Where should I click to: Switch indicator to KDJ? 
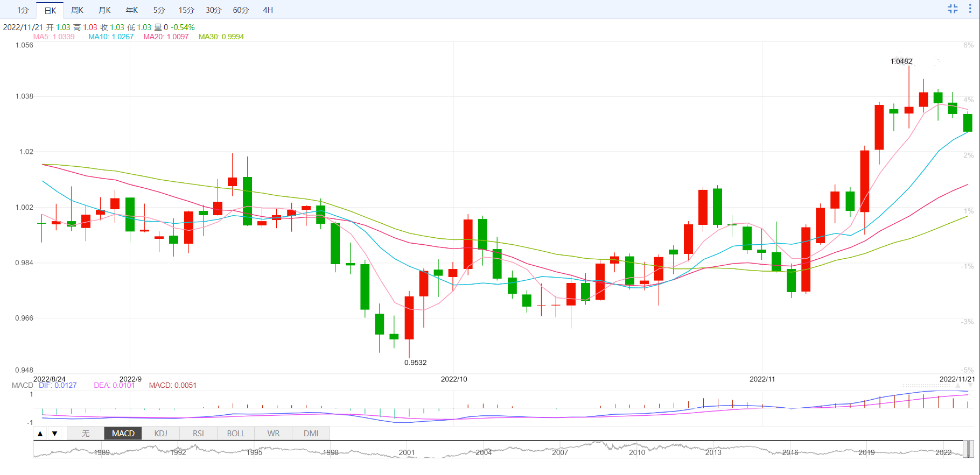pos(160,434)
